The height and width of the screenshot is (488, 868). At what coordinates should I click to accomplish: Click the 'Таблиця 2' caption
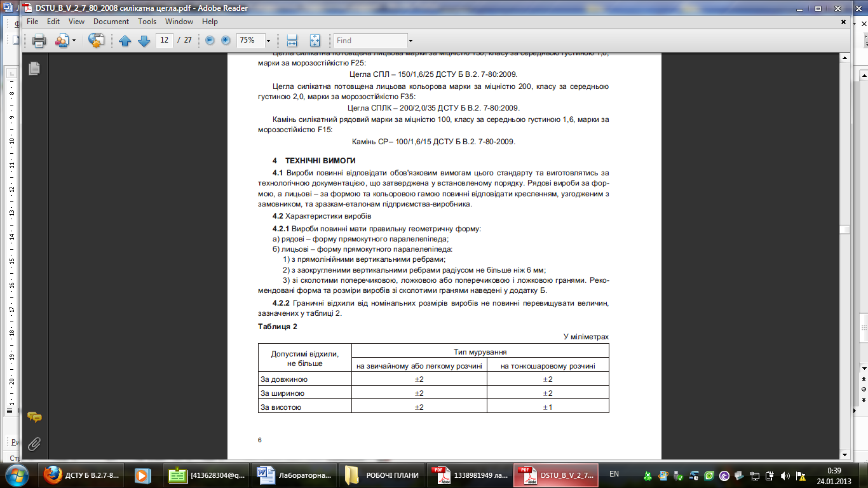coord(278,327)
